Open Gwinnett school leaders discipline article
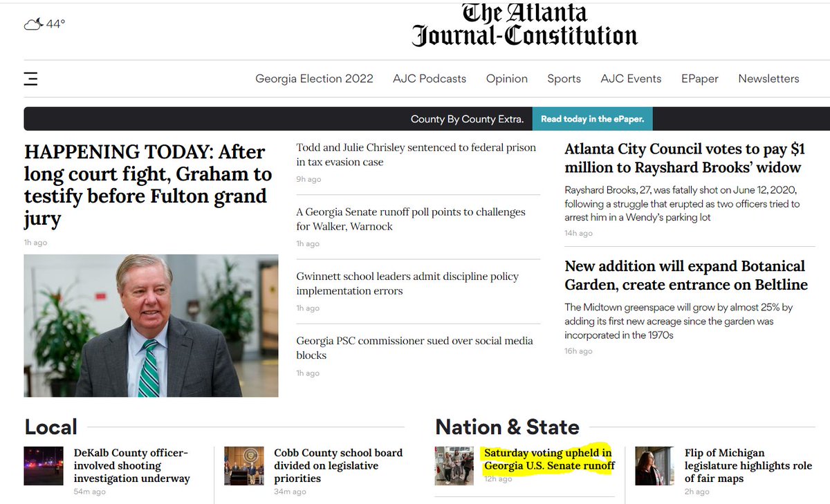Screen dimensions: 830x504 pos(407,283)
